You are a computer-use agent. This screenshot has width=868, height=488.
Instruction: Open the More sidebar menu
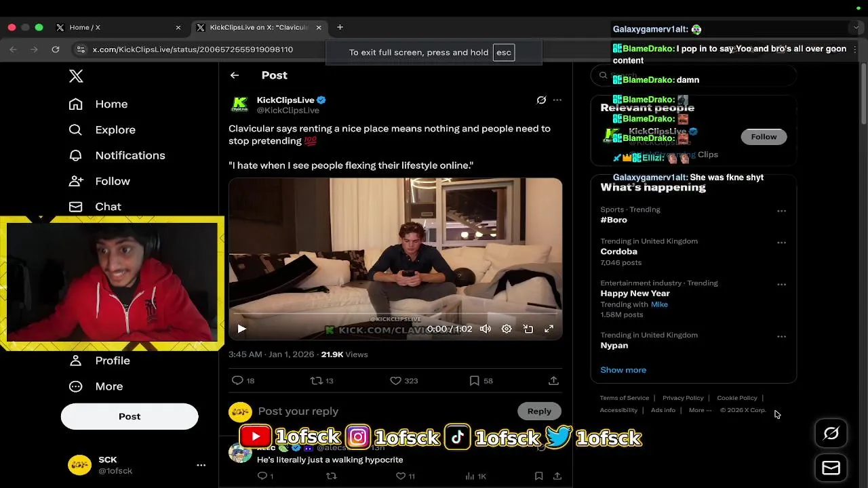96,386
